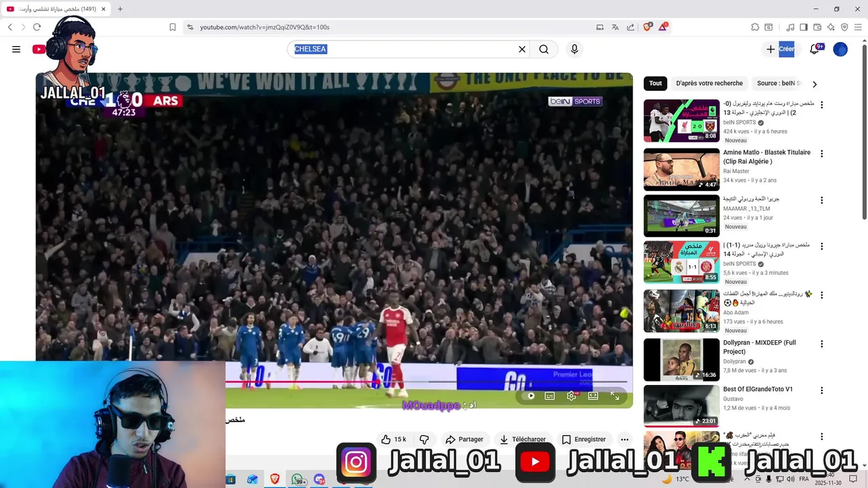
Task: Open the Brave VPN shield icon
Action: coord(844,27)
